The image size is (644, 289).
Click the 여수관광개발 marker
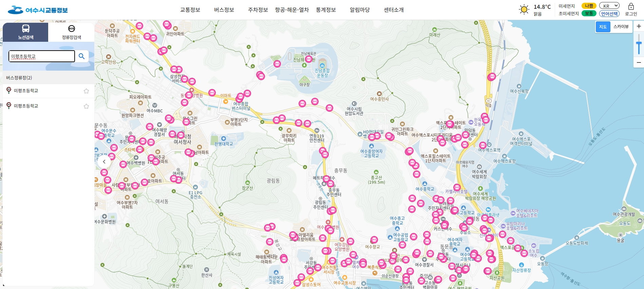pos(624,209)
